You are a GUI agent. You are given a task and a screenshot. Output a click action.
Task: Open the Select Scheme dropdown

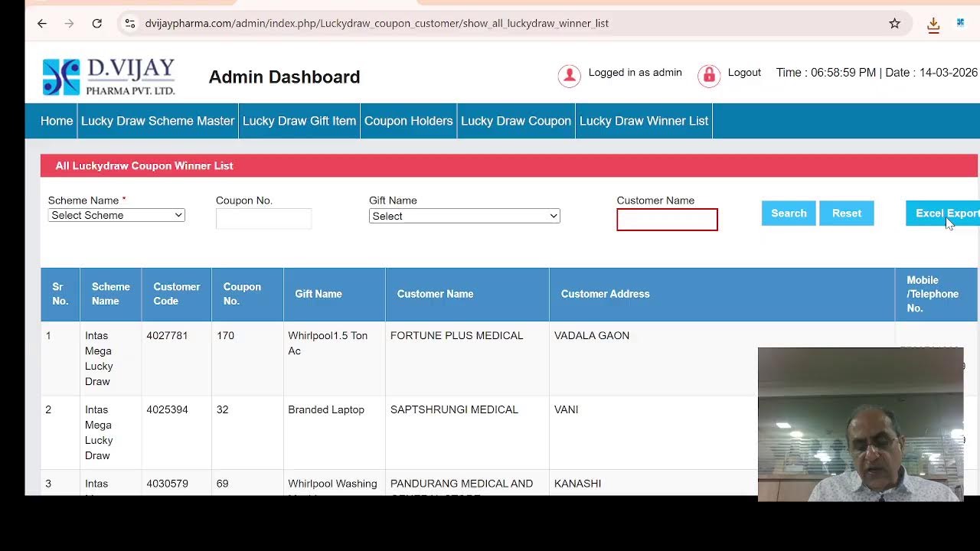pyautogui.click(x=116, y=216)
